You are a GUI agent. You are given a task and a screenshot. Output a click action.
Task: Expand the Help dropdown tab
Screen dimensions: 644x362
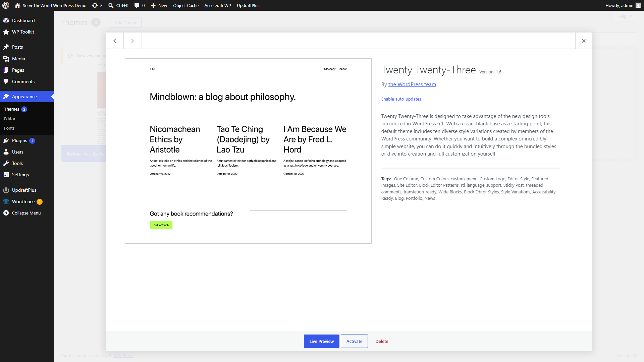point(624,16)
